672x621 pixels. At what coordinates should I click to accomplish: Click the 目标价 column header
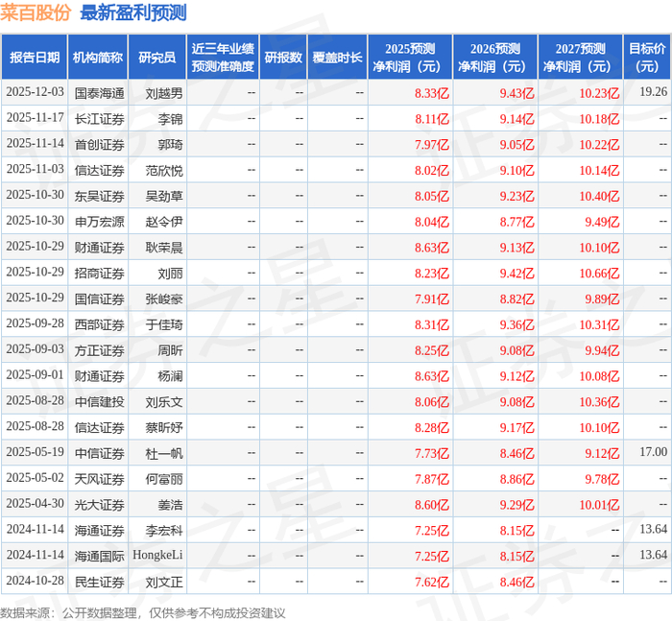pyautogui.click(x=647, y=57)
